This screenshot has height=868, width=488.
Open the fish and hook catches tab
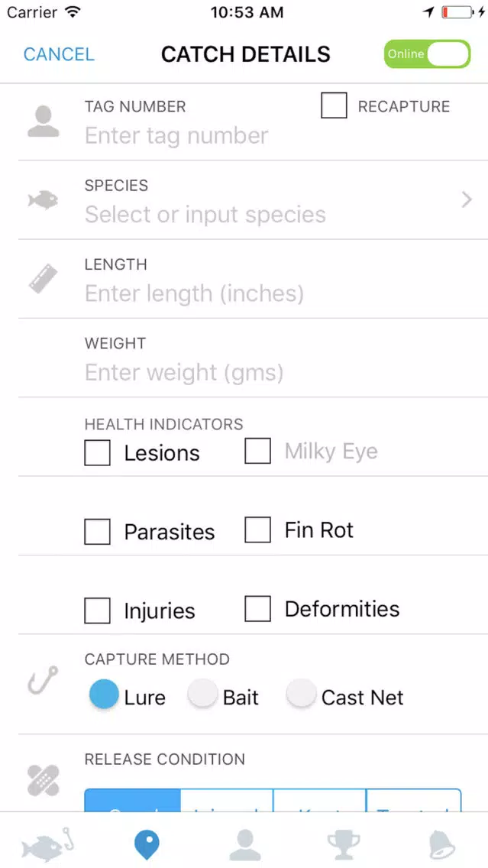click(47, 845)
